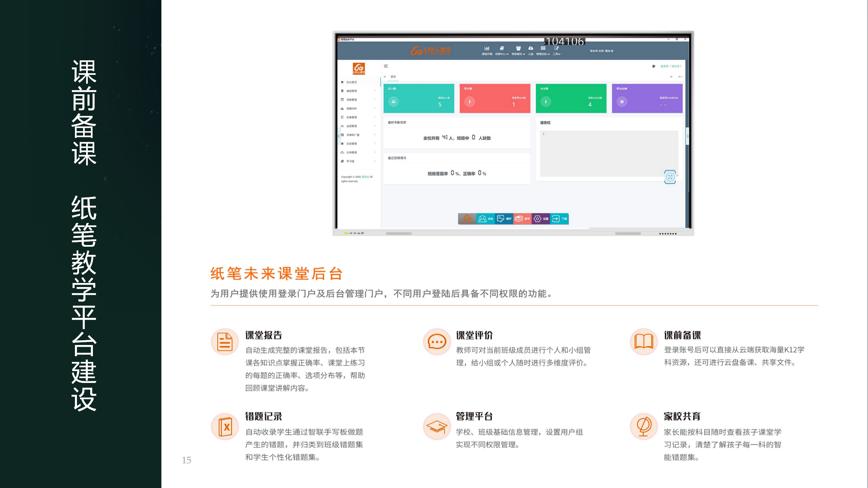Open the 工具 dropdown in top nav

(x=556, y=50)
